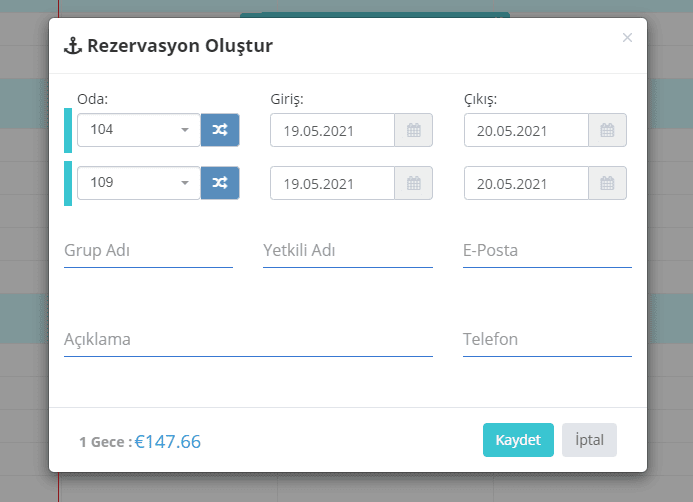Viewport: 693px width, 502px height.
Task: Edit Çıkış date field for room 109
Action: tap(526, 183)
